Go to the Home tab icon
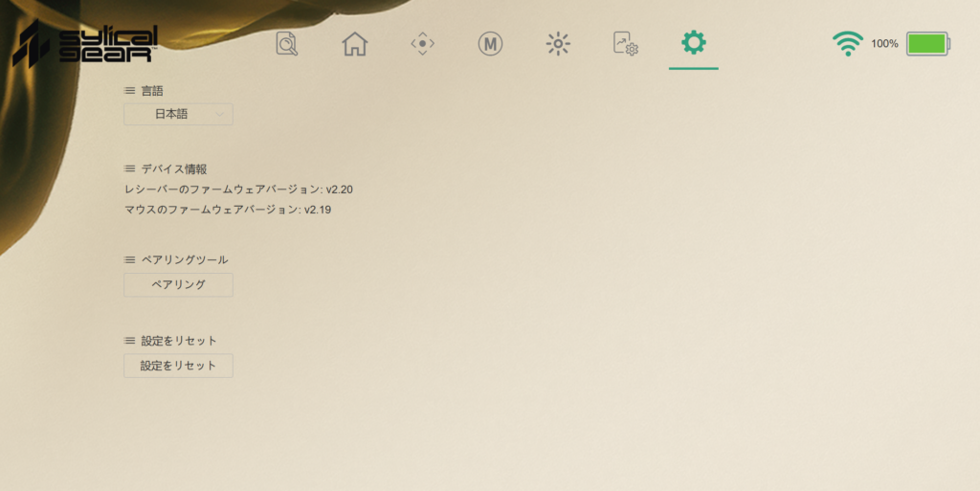The width and height of the screenshot is (980, 491). click(x=354, y=44)
